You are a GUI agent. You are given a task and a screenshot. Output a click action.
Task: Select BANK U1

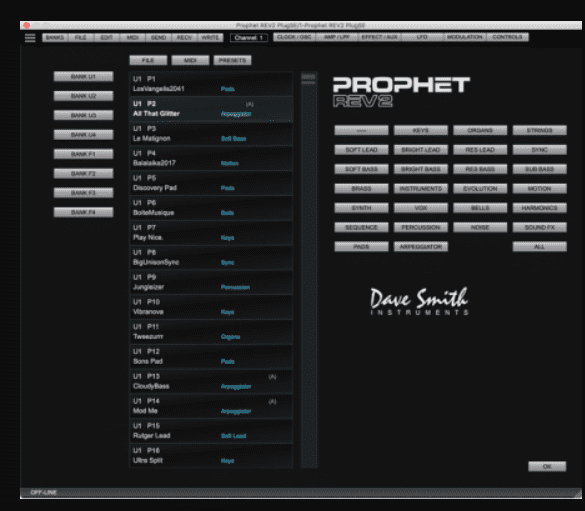84,76
